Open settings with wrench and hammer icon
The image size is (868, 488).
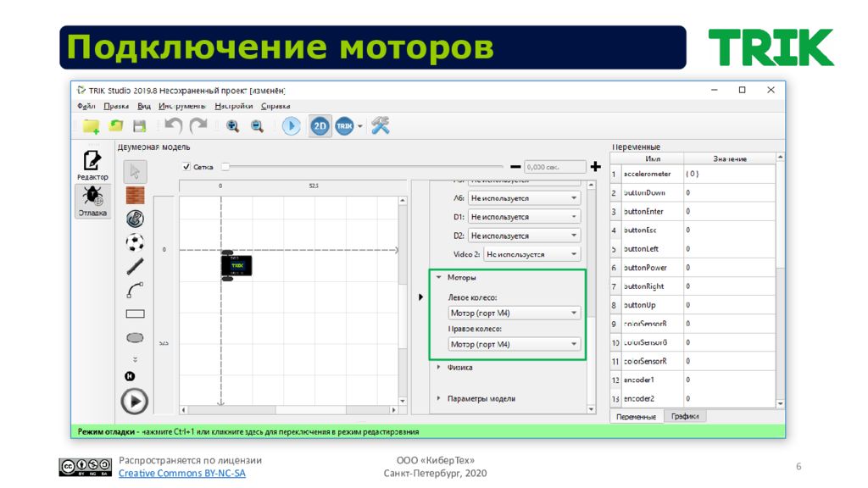[381, 125]
